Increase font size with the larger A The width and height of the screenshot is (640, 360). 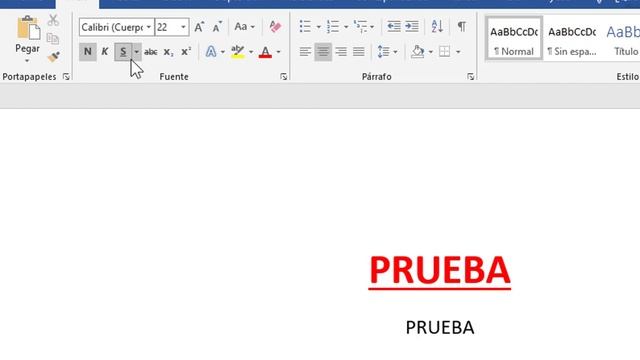tap(199, 27)
